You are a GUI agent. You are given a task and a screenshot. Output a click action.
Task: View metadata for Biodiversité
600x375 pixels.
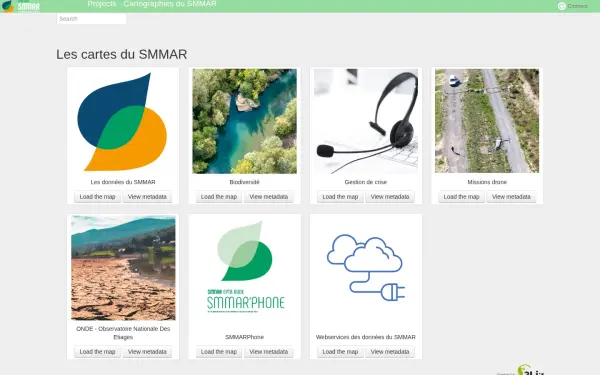tap(269, 197)
